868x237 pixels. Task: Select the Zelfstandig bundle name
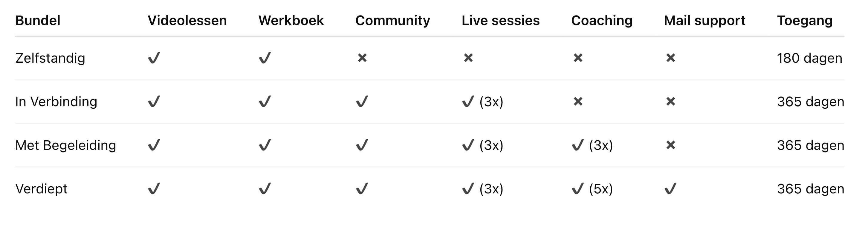[50, 58]
